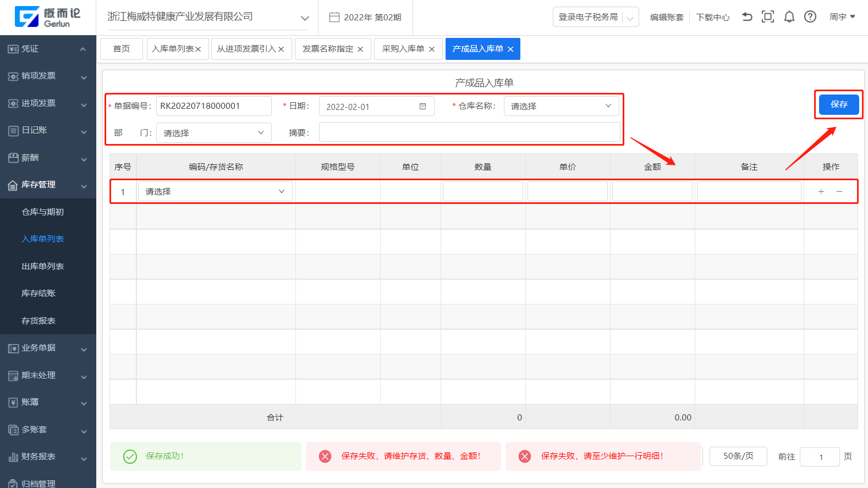Click the 摘要 input field
The height and width of the screenshot is (488, 868).
point(470,132)
